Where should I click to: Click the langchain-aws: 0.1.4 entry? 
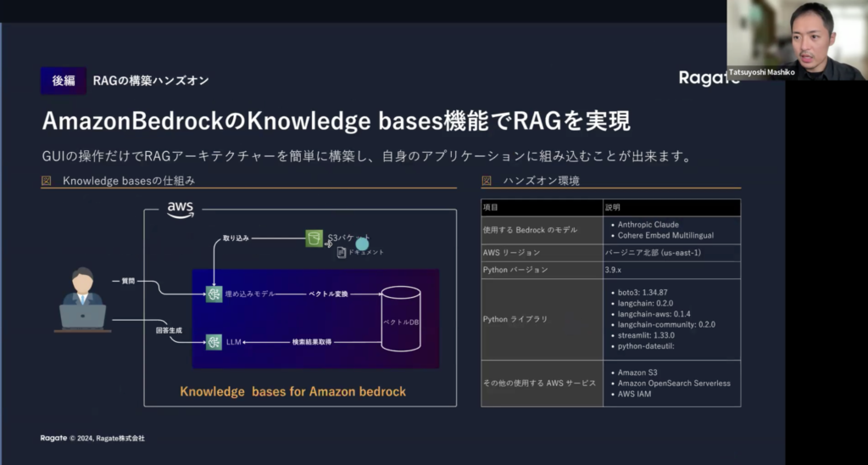(x=654, y=314)
